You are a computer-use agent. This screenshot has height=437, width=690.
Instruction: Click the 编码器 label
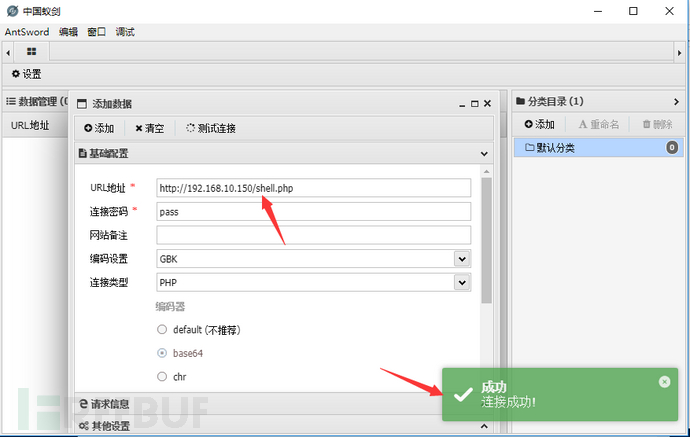click(170, 306)
